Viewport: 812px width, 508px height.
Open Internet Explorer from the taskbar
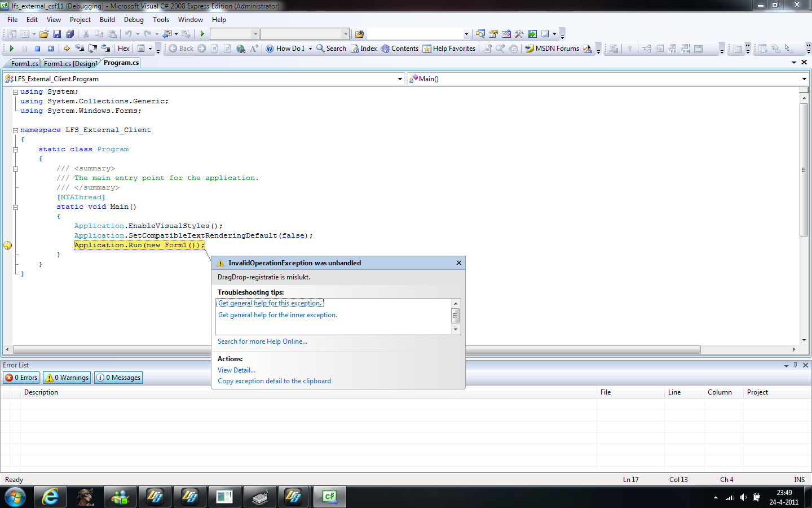click(x=50, y=497)
